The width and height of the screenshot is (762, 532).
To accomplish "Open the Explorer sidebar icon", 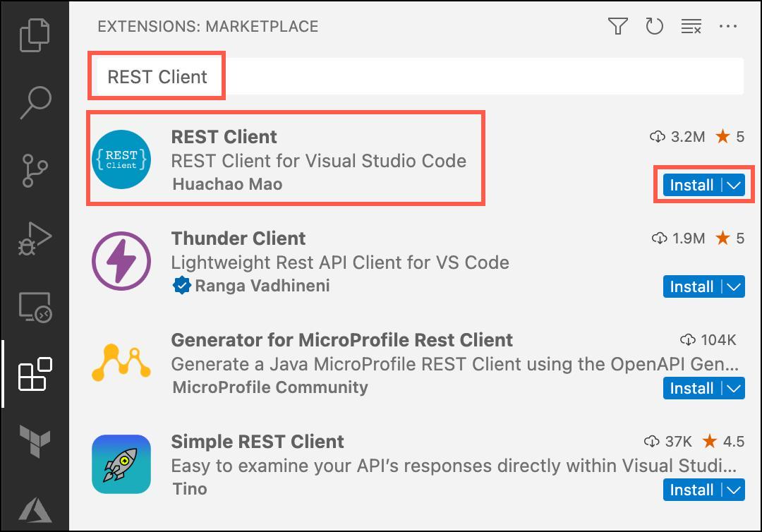I will pos(33,34).
